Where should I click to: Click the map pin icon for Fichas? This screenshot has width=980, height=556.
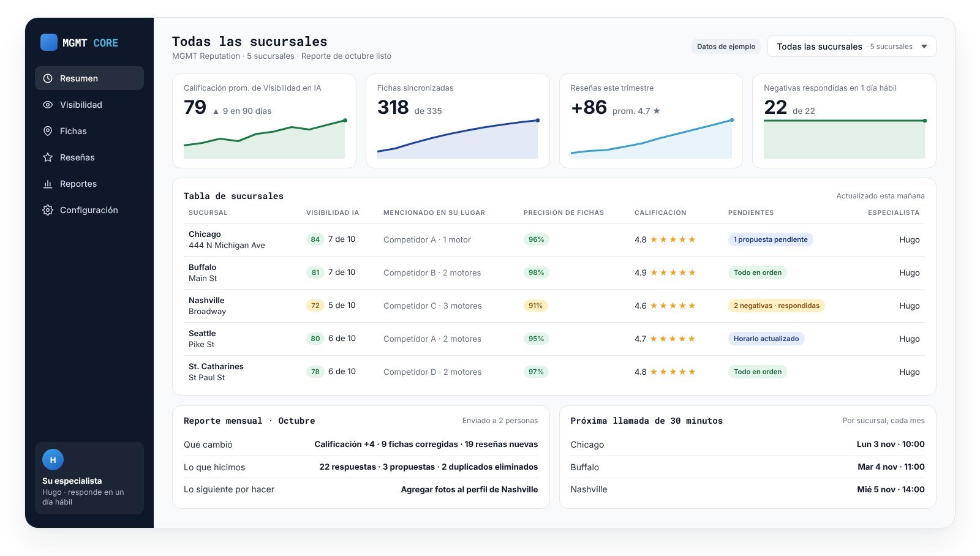pyautogui.click(x=48, y=131)
